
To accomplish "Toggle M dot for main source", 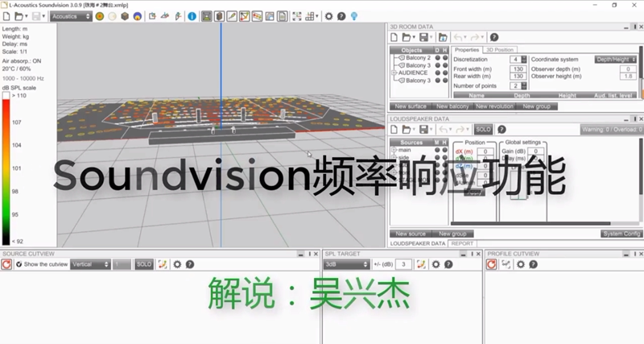I will click(x=437, y=150).
